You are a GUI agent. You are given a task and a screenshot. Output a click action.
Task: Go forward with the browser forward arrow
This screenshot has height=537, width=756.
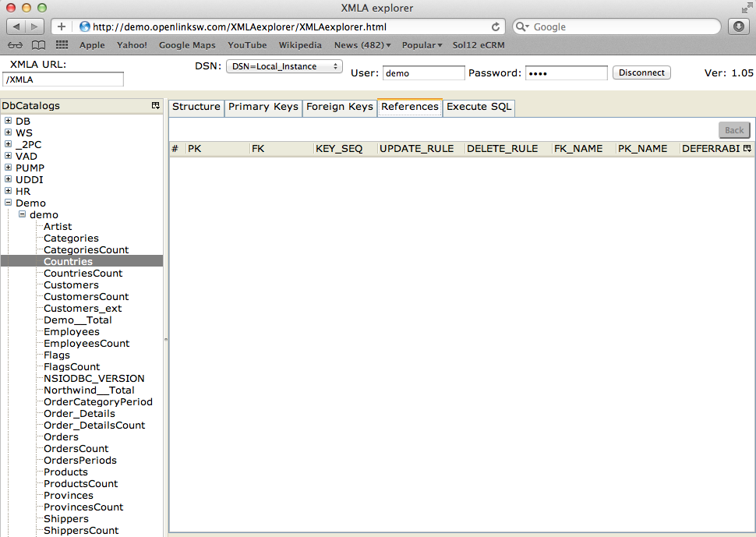click(x=35, y=26)
